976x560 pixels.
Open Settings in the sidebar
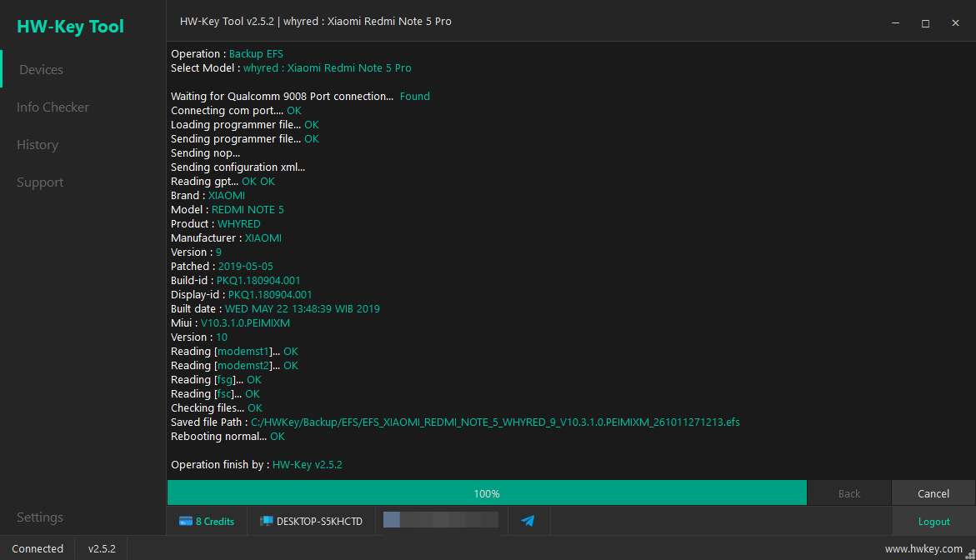coord(40,517)
